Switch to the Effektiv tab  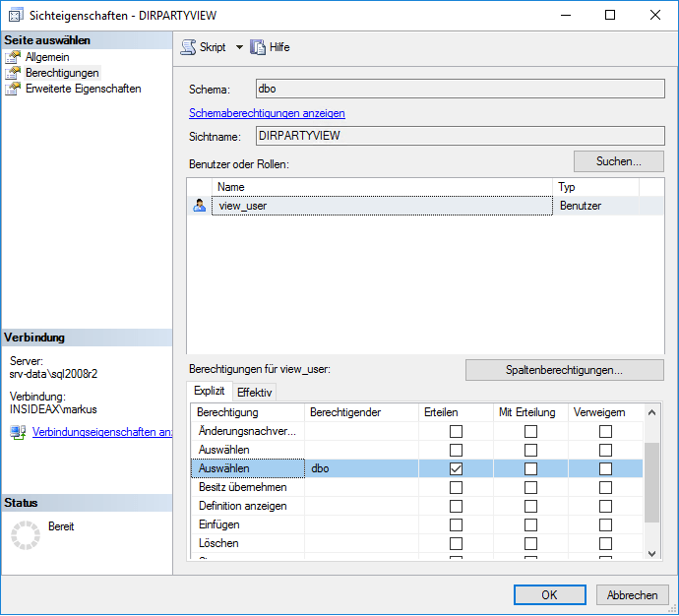[x=254, y=392]
